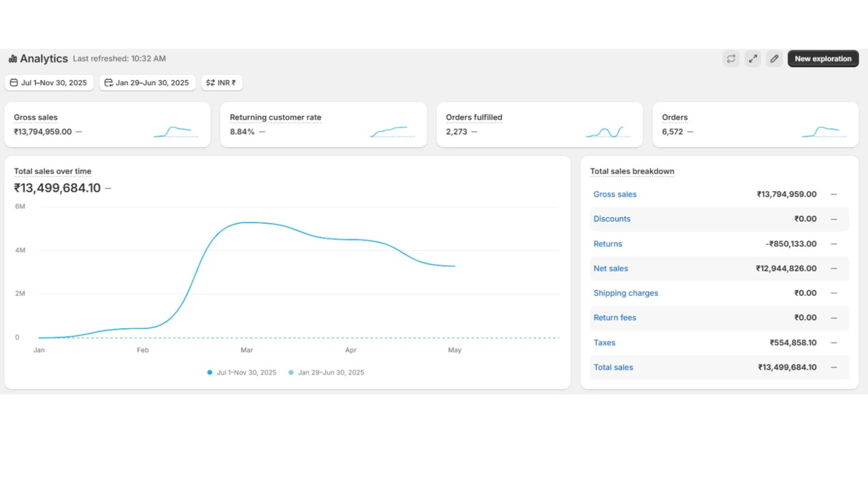This screenshot has width=868, height=488.
Task: Click the Discounts breakdown link
Action: click(612, 219)
